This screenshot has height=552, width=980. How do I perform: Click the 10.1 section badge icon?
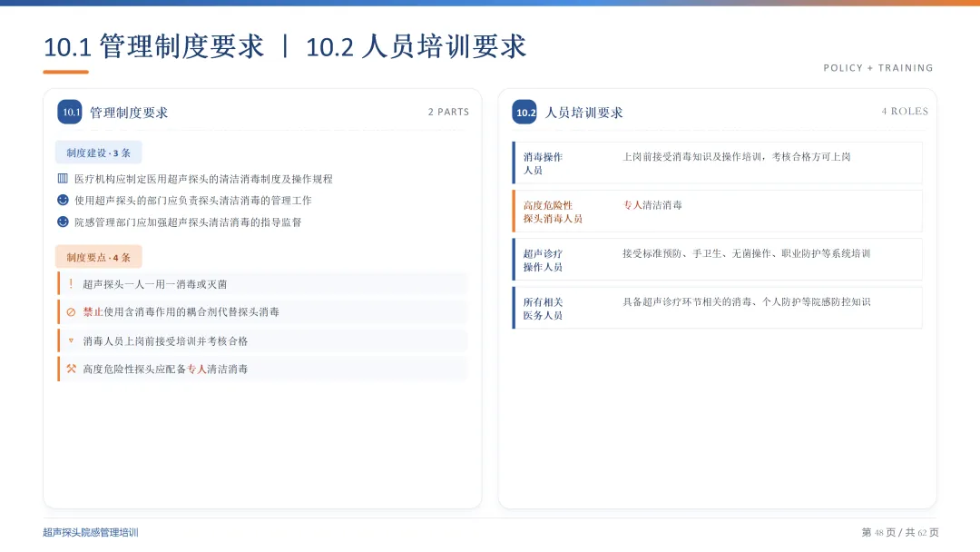[x=70, y=112]
